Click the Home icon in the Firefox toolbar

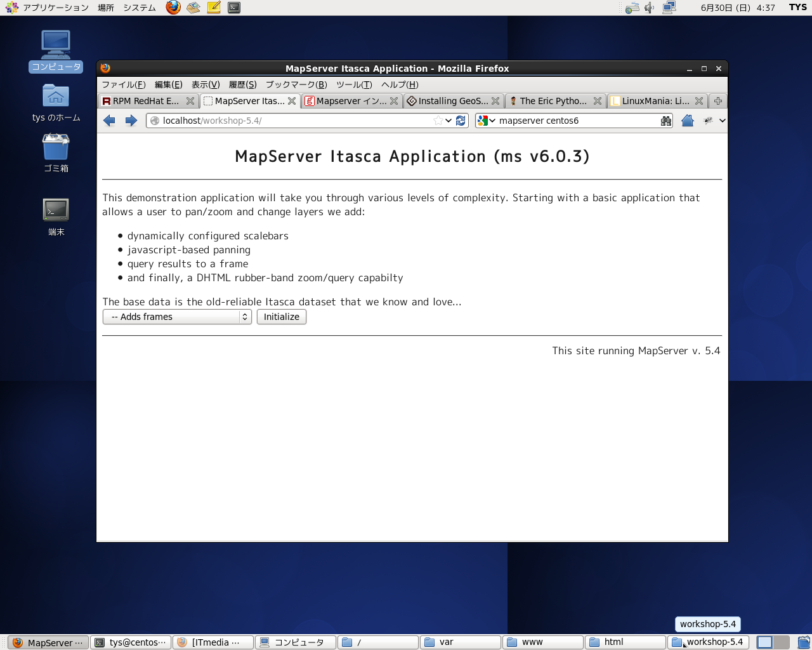(x=687, y=121)
